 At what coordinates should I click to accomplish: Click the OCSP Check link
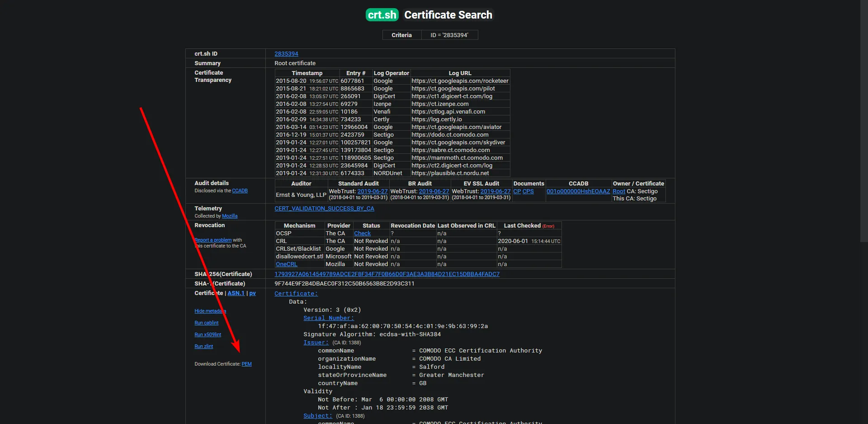(362, 233)
